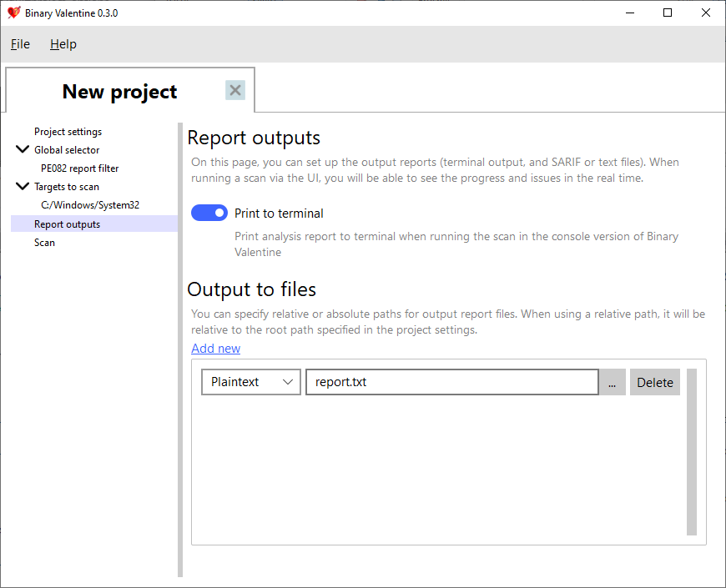
Task: Delete the report.txt output entry
Action: point(655,382)
